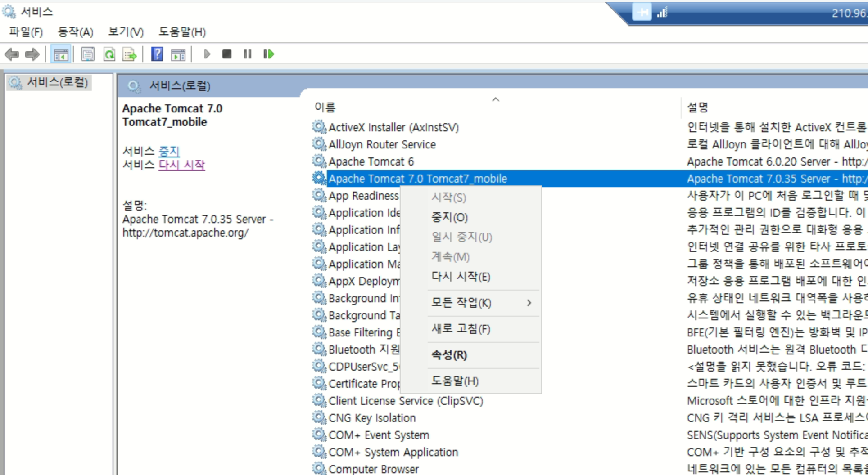Click the signal strength icon in connection bar
Screen dimensions: 868x475
[662, 13]
